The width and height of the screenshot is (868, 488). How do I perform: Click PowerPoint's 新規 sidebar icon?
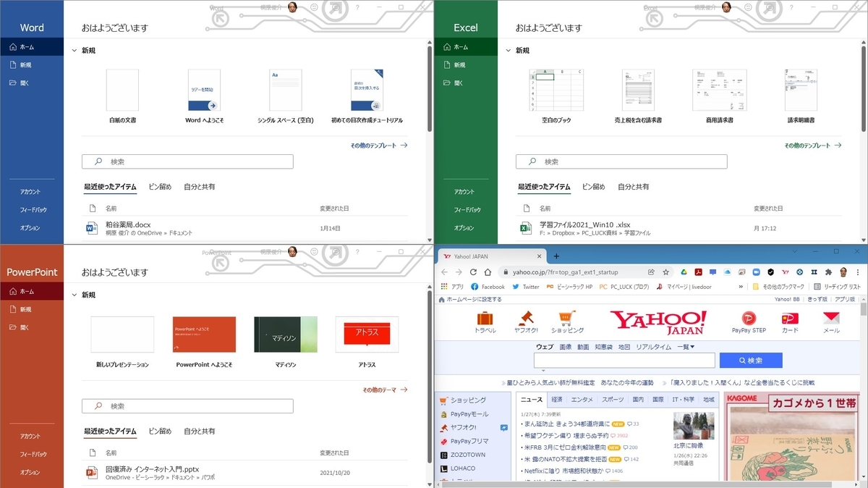(13, 309)
